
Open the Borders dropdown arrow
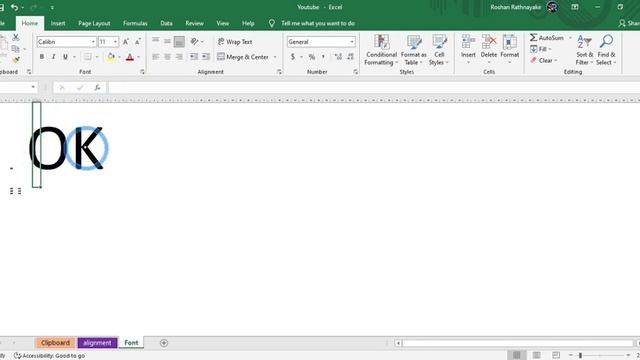(97, 57)
